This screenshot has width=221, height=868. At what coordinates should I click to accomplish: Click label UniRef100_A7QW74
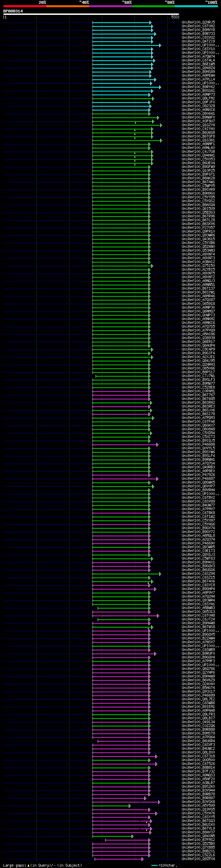(198, 56)
